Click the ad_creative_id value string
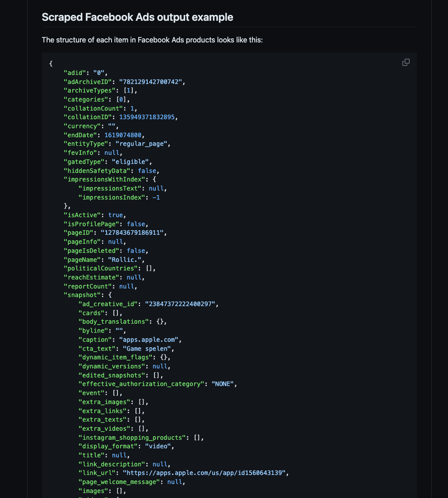The image size is (448, 498). (181, 304)
